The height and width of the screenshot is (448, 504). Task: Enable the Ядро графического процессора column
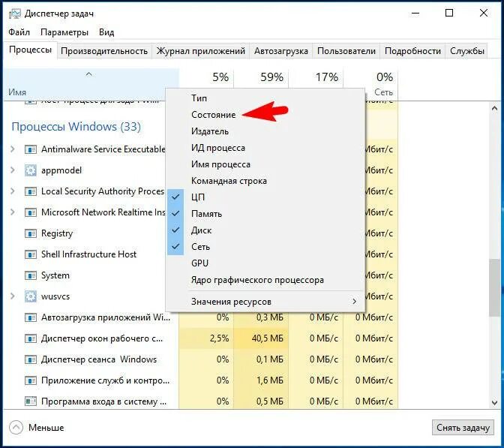(265, 280)
